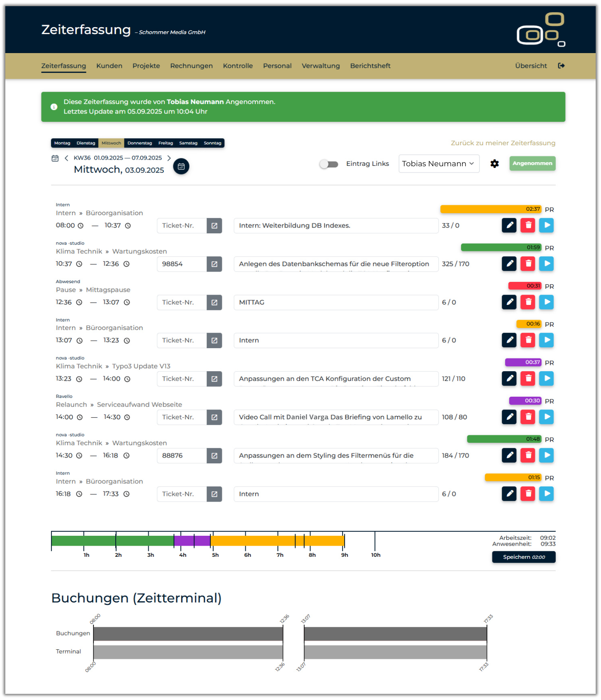
Task: Click the Ticket-Nr. field of first entry
Action: click(182, 226)
